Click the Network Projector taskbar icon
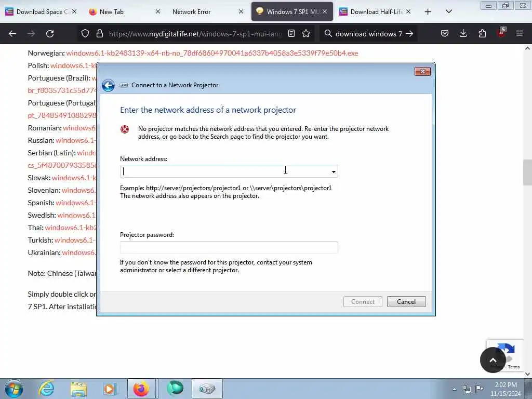532x399 pixels. 207,389
